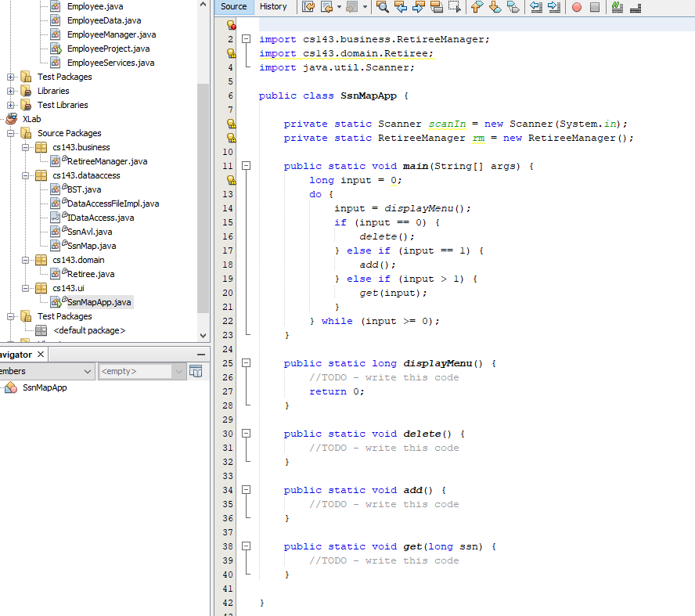Shift line right icon
The image size is (695, 616).
pos(554,6)
